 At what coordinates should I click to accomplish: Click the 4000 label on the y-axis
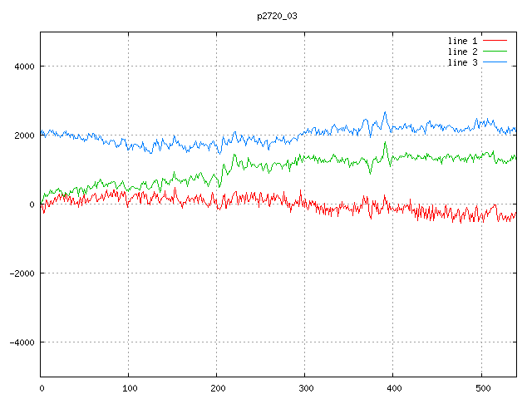(x=22, y=66)
